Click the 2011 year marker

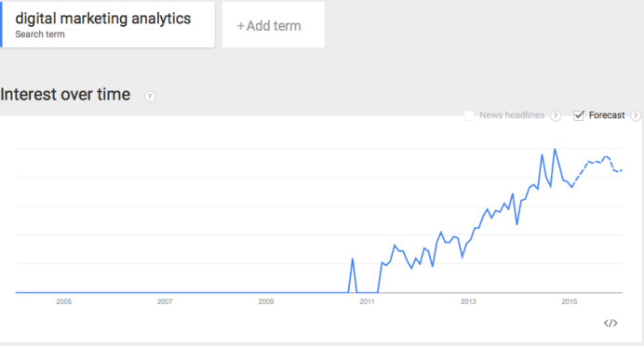click(368, 301)
